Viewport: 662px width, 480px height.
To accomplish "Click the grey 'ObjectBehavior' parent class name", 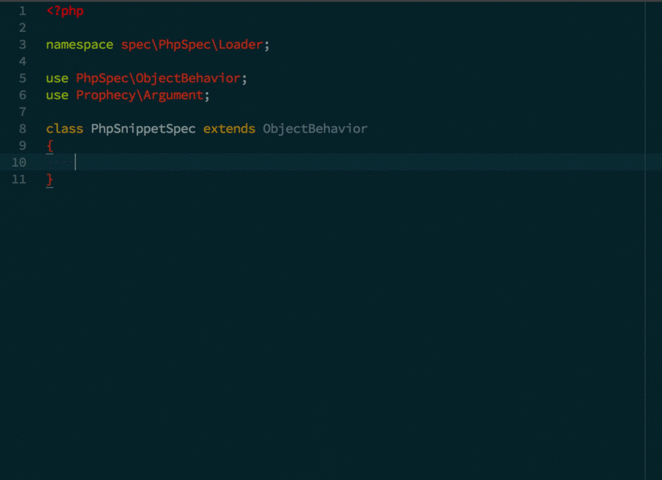I will click(x=315, y=129).
